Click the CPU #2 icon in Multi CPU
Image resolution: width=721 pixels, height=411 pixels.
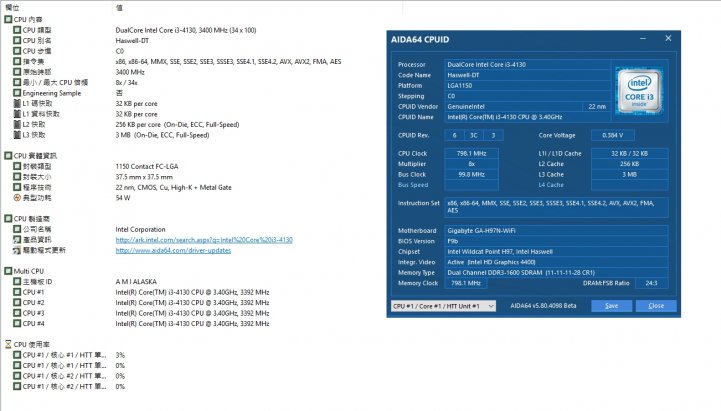pyautogui.click(x=17, y=303)
